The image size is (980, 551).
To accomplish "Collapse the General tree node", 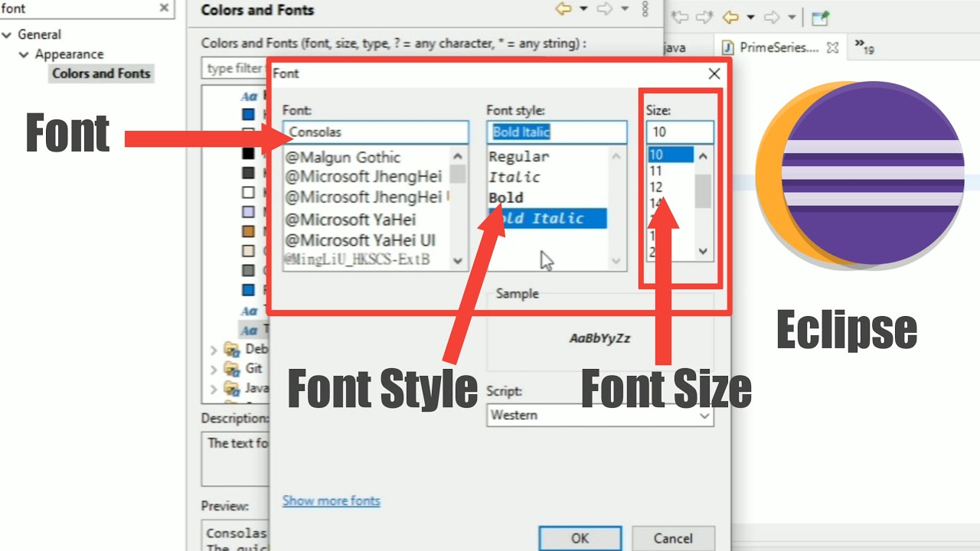I will click(8, 34).
